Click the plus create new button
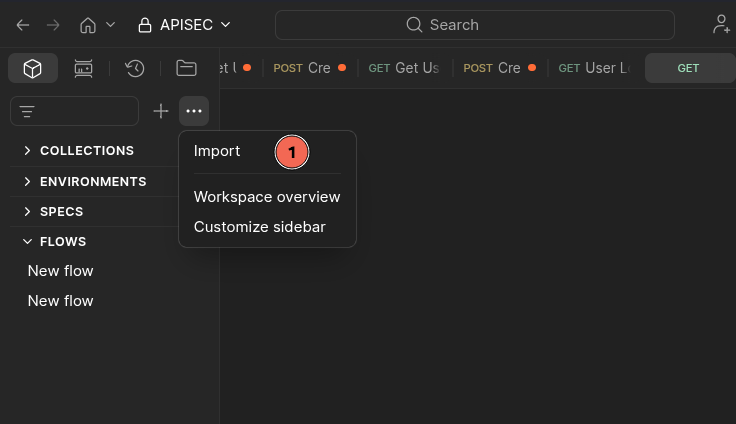This screenshot has width=736, height=424. point(161,111)
